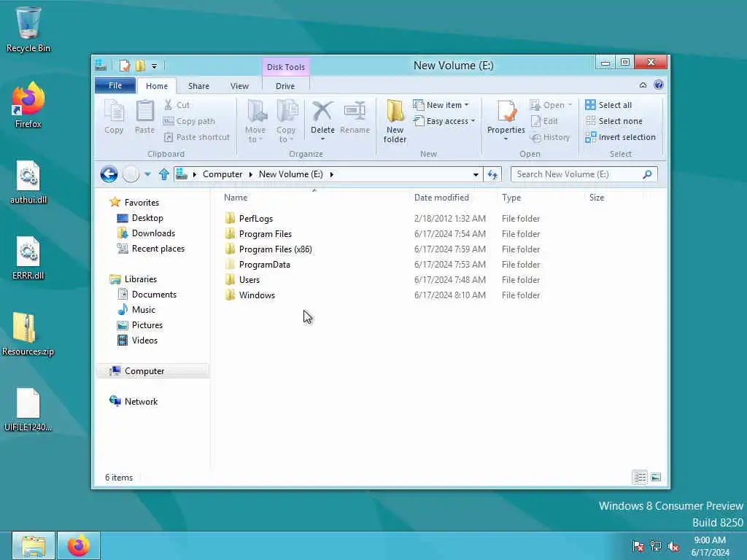Create a New folder from the ribbon
Viewport: 747px width, 560px height.
click(x=395, y=122)
